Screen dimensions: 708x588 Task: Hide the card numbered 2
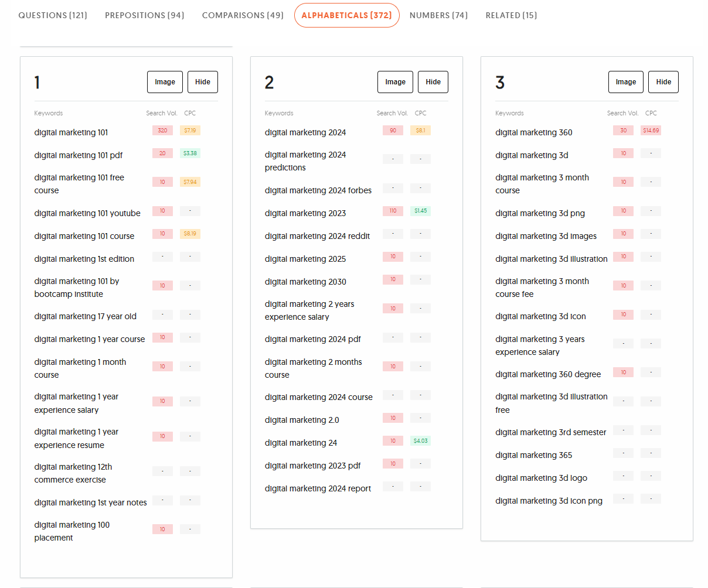[x=433, y=82]
